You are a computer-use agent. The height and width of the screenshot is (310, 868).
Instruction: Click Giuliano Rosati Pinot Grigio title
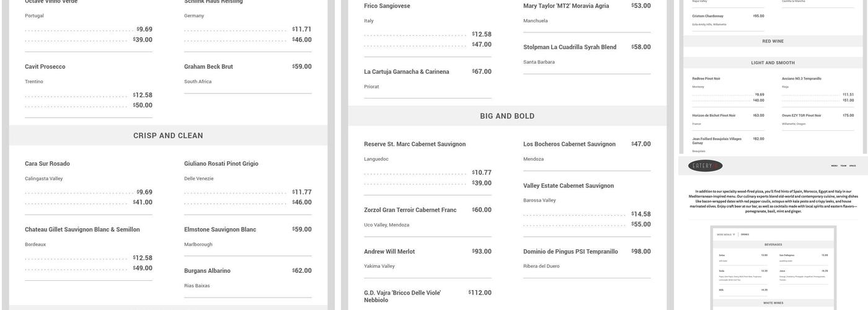[221, 164]
